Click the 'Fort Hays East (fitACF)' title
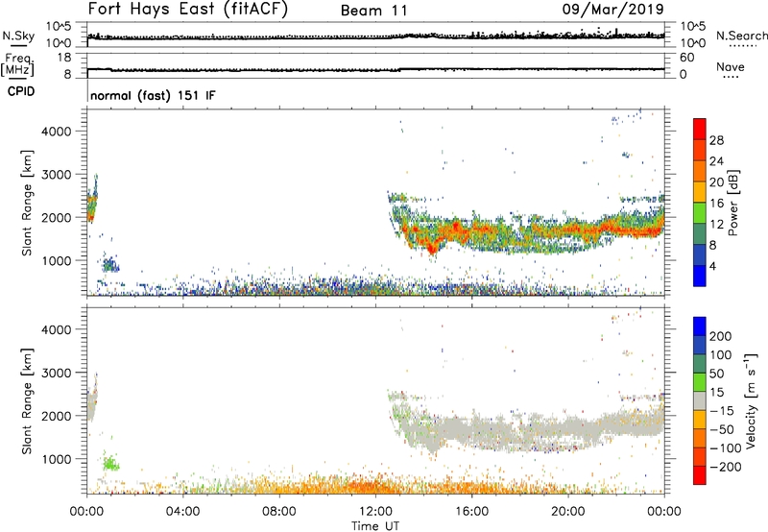Image resolution: width=768 pixels, height=532 pixels. point(188,10)
